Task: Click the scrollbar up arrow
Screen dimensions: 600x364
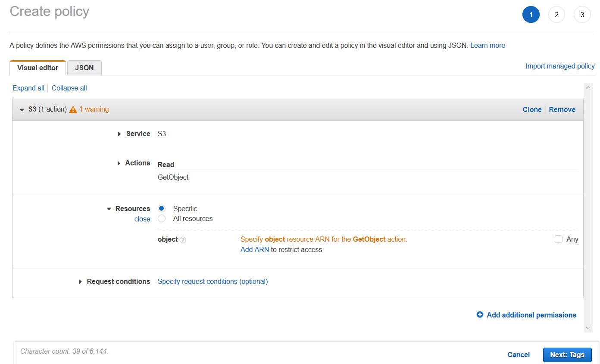Action: (x=588, y=87)
